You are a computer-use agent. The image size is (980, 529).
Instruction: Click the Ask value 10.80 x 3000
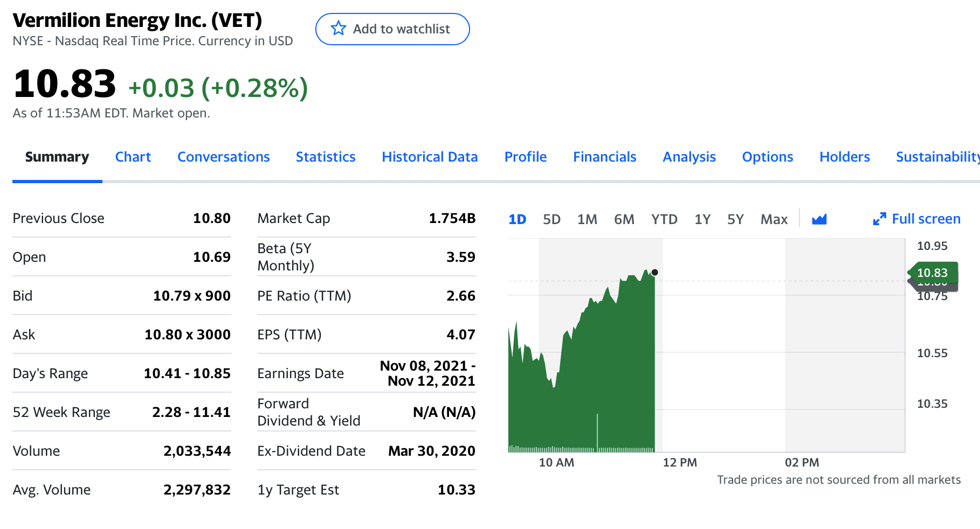[188, 335]
